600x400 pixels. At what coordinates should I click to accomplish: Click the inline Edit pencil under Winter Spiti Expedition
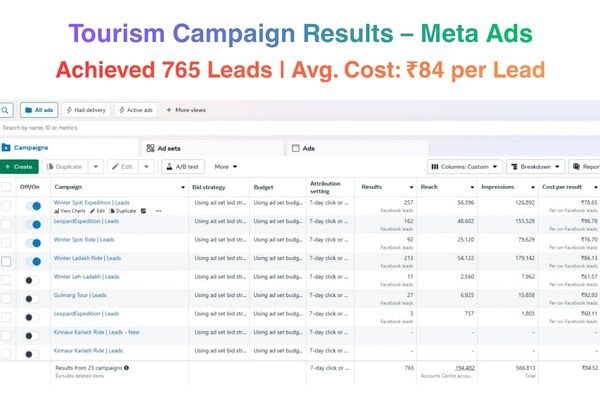(97, 211)
